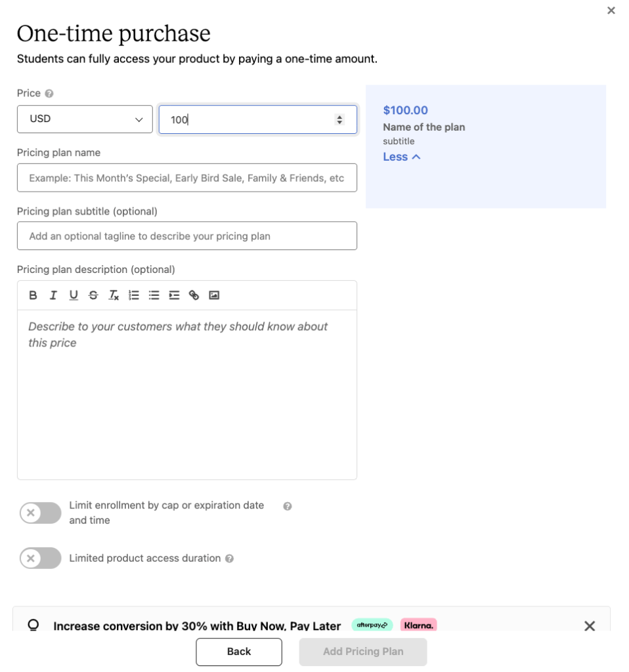Open the Price help tooltip
Viewport: 629px width, 672px height.
point(49,93)
